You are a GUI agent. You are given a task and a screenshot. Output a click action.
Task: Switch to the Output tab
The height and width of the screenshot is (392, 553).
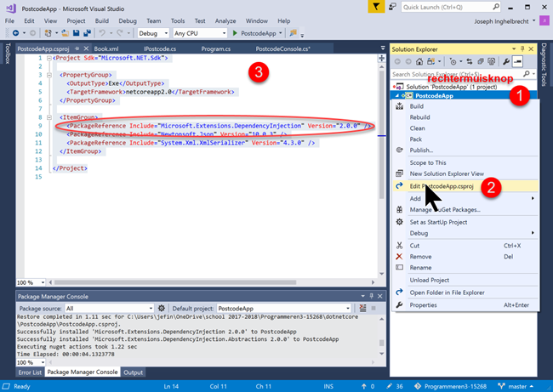[x=133, y=372]
